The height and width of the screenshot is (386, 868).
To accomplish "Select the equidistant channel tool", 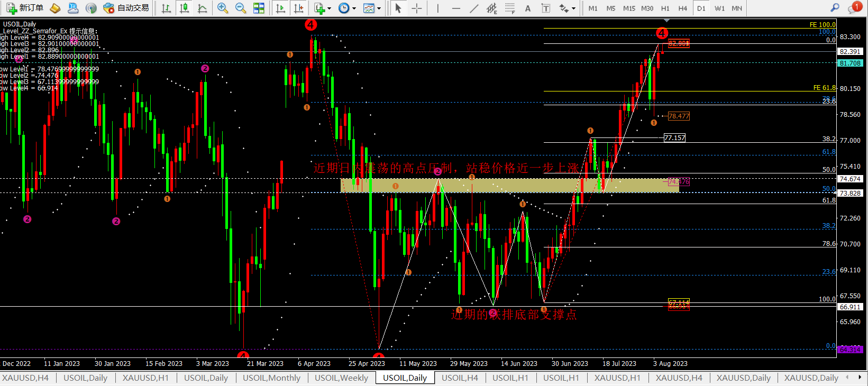I will [492, 8].
